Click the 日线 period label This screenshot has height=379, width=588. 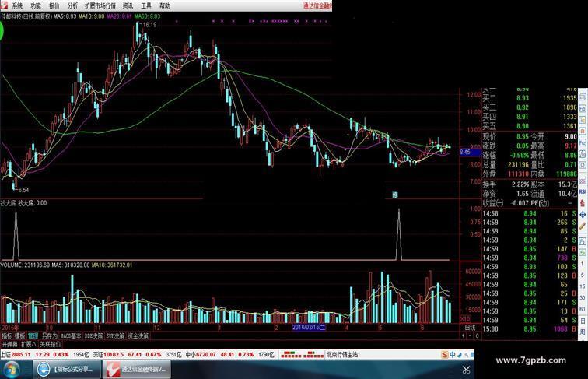tap(471, 328)
